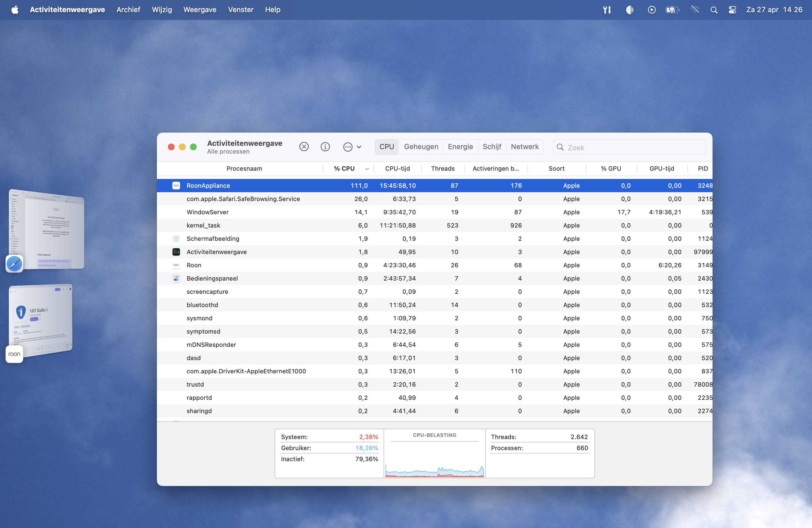
Task: Select the sysmond process row
Action: point(434,318)
